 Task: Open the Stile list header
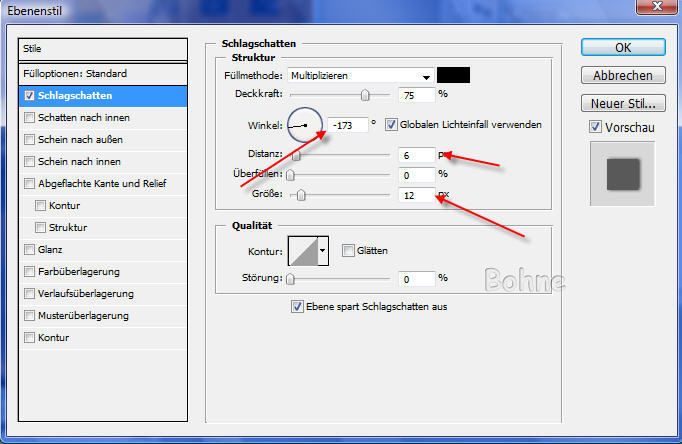pyautogui.click(x=104, y=48)
